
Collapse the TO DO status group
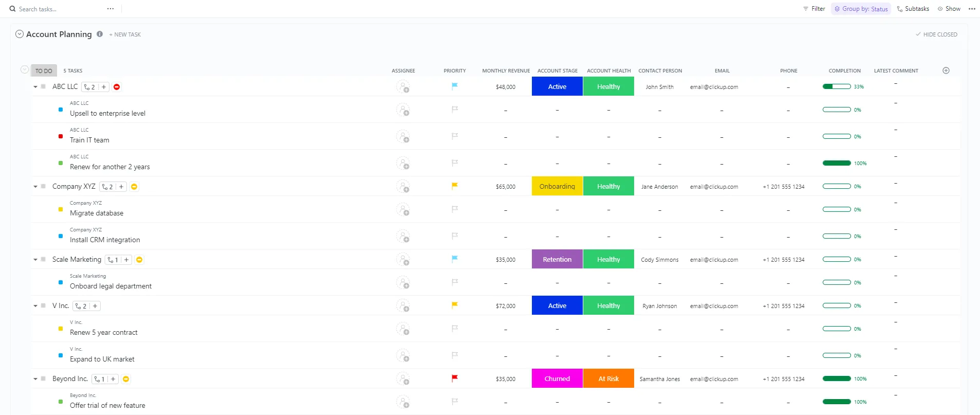(24, 70)
